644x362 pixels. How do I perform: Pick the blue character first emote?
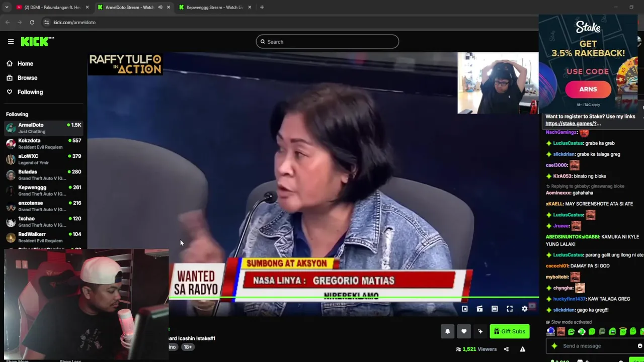551,331
